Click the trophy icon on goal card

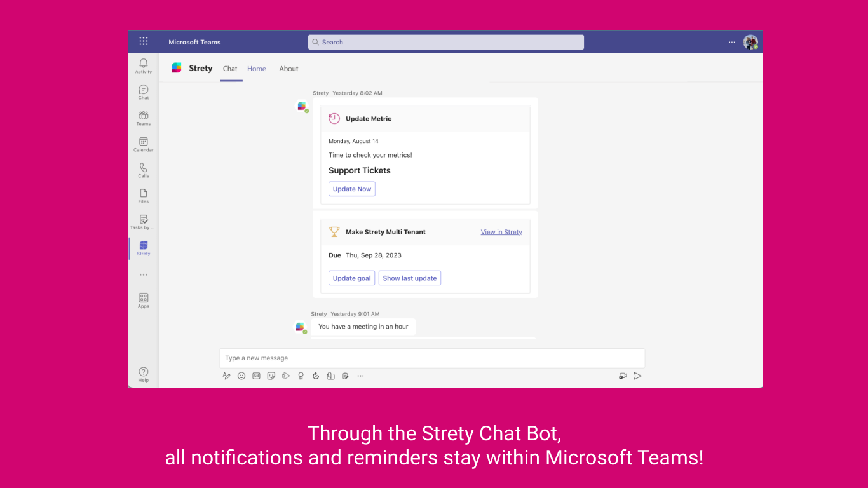tap(334, 232)
